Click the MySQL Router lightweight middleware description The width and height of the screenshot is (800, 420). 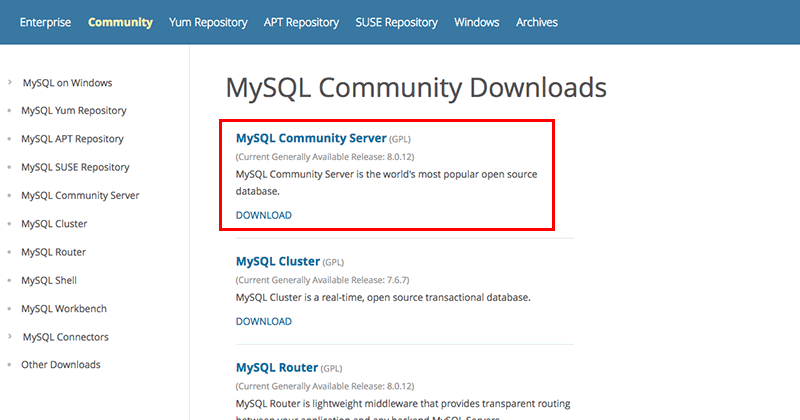tap(403, 411)
